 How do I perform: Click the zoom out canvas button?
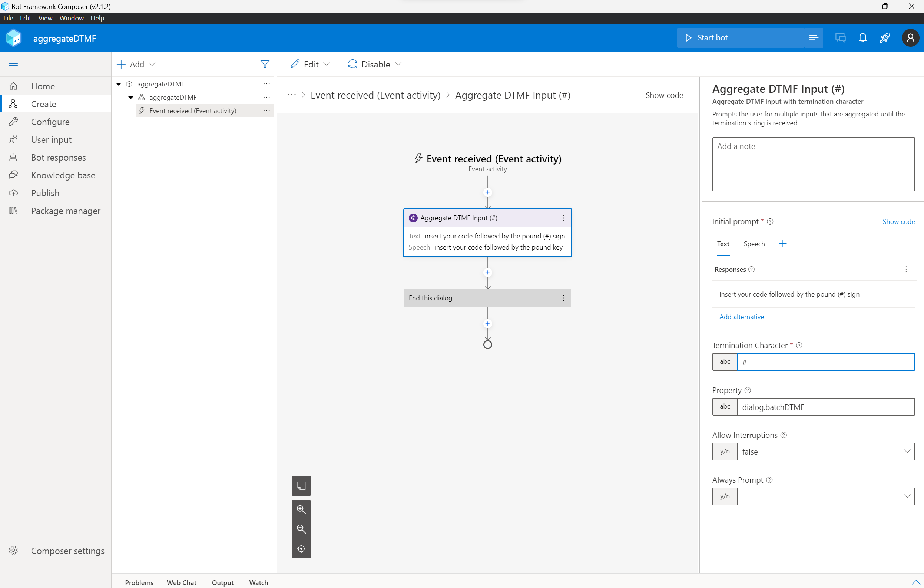tap(301, 529)
